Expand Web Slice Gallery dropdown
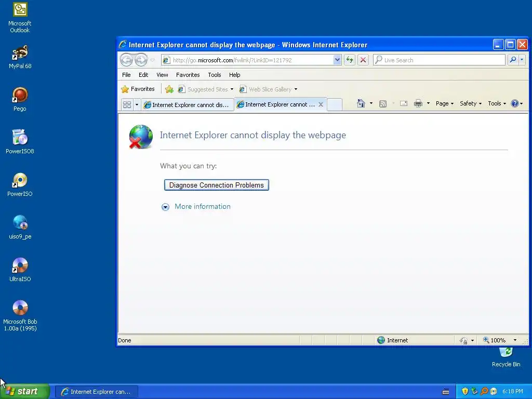 [x=296, y=89]
